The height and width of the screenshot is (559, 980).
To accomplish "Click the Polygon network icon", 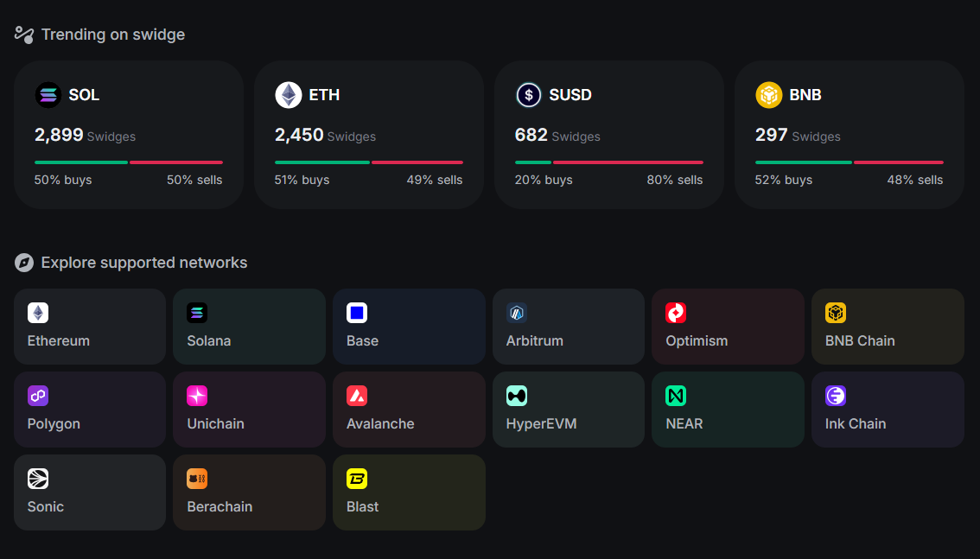I will (38, 396).
